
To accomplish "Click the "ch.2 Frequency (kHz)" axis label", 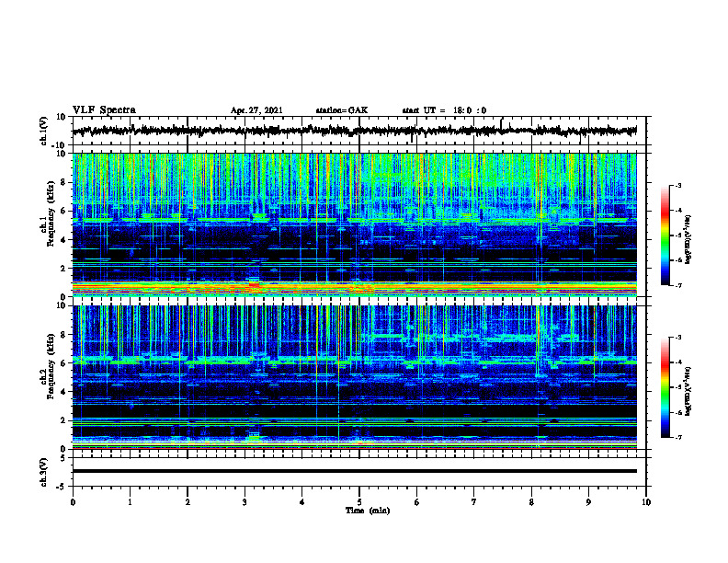I will [x=48, y=367].
